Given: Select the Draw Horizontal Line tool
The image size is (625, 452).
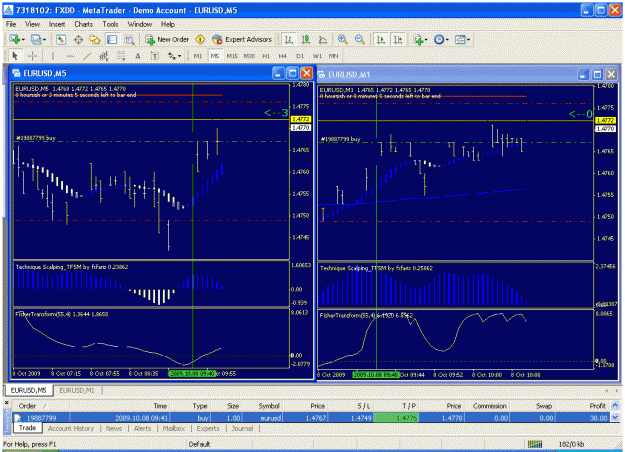Looking at the screenshot, I should pyautogui.click(x=70, y=56).
